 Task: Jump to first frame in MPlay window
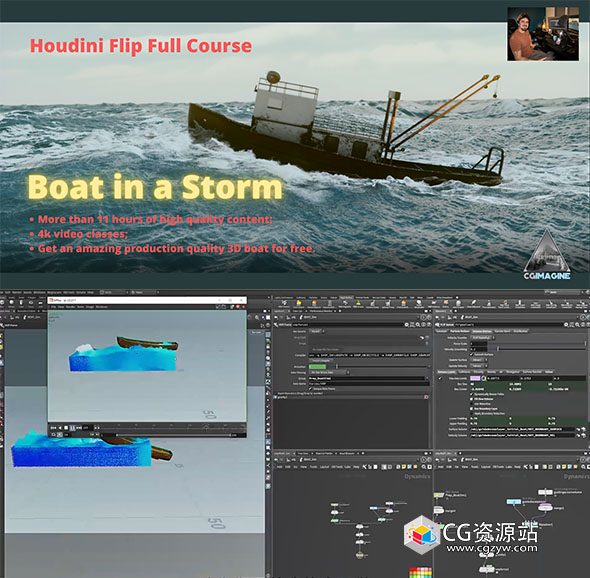(x=53, y=427)
